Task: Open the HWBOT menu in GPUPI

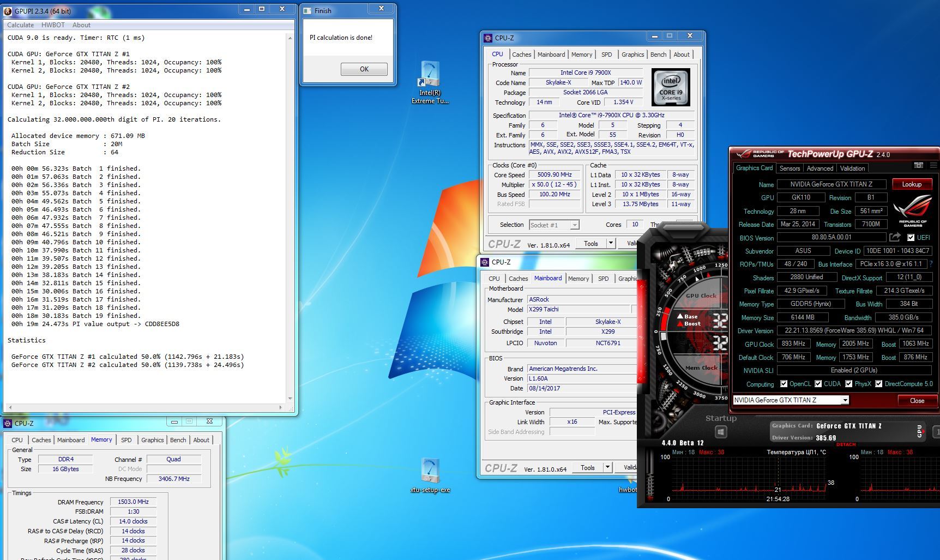Action: pyautogui.click(x=53, y=25)
